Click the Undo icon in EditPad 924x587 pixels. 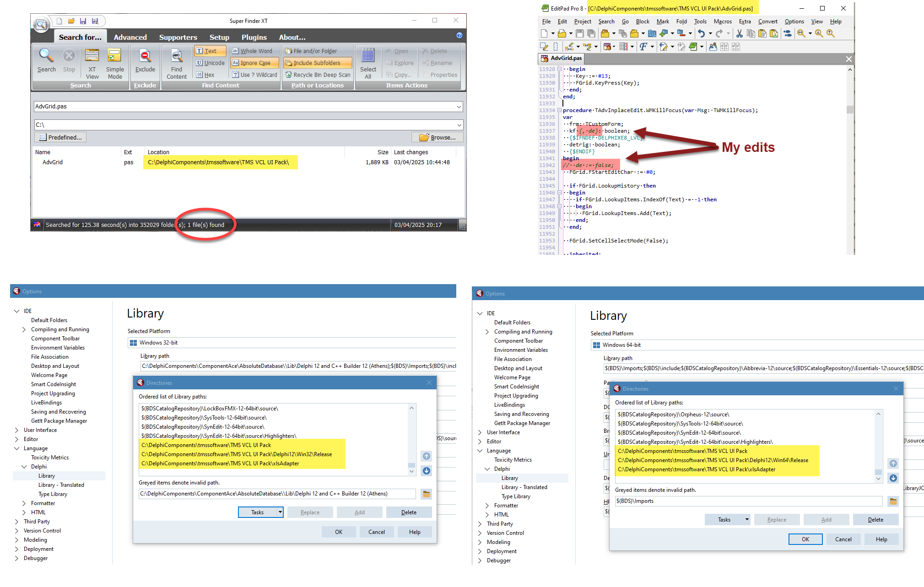click(x=701, y=33)
